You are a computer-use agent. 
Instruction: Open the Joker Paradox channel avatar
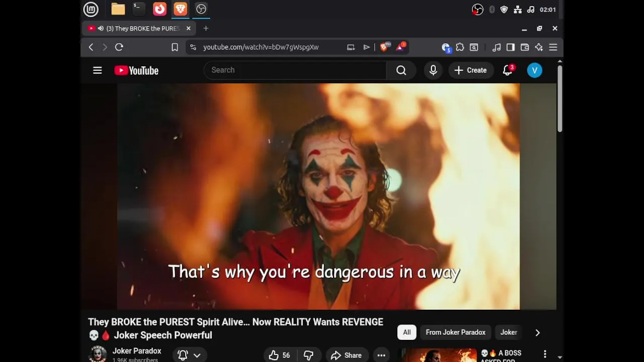(x=98, y=354)
